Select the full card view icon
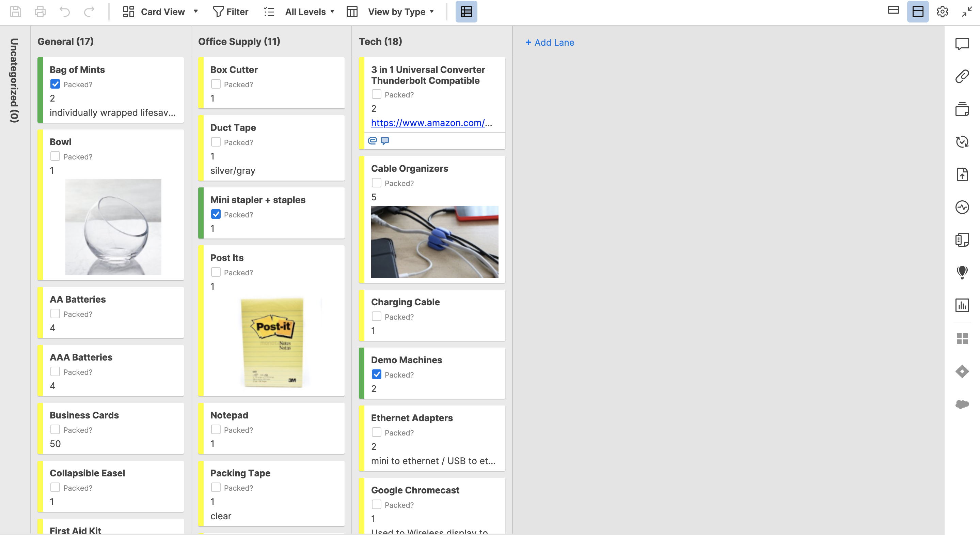This screenshot has height=535, width=980. pos(918,12)
